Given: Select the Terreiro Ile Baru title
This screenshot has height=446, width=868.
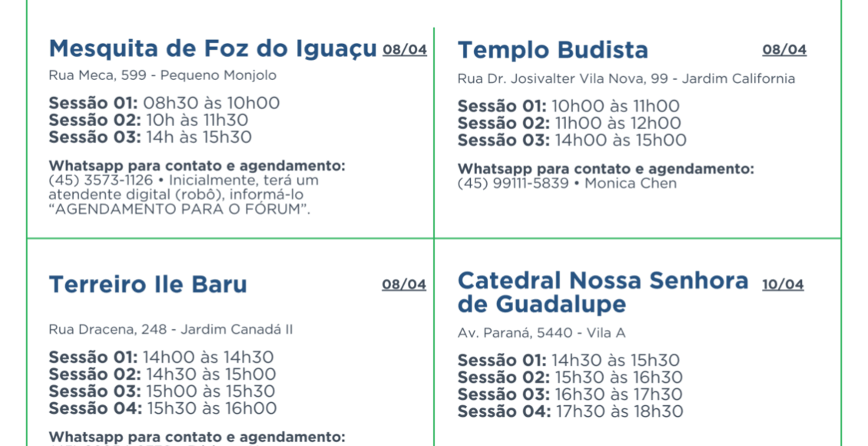Looking at the screenshot, I should 147,285.
